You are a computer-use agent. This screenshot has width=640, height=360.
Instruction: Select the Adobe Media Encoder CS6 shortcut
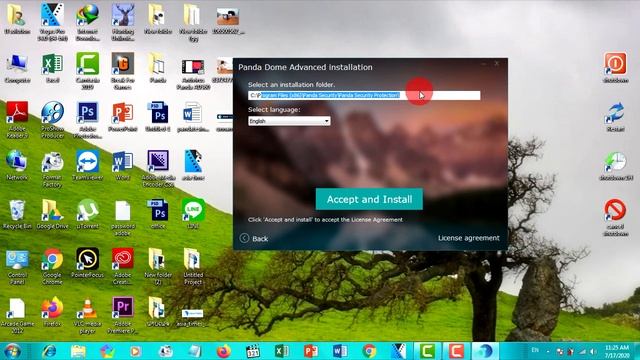tap(158, 169)
